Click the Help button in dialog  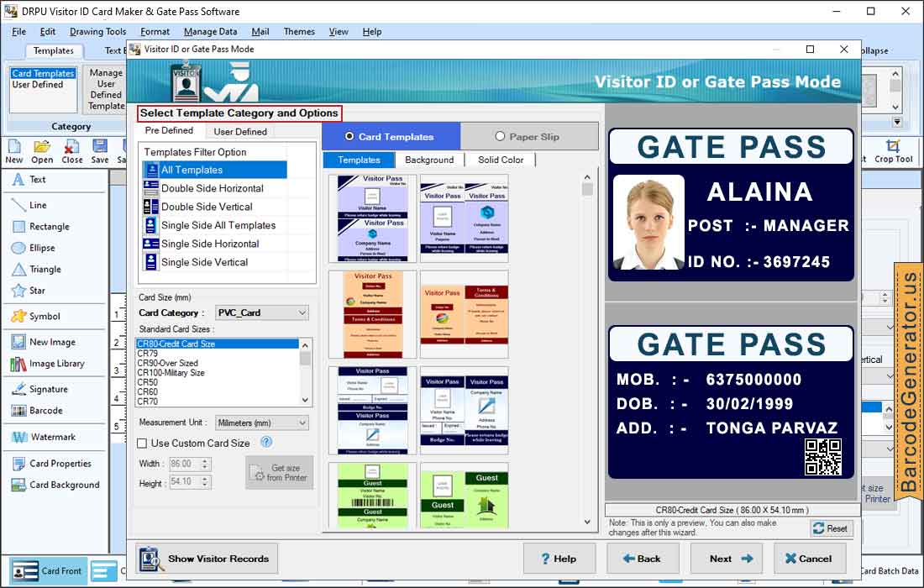[x=559, y=559]
